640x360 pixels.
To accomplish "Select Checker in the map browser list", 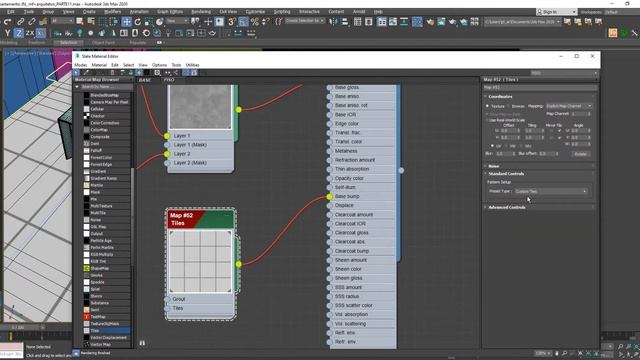I will click(x=107, y=116).
